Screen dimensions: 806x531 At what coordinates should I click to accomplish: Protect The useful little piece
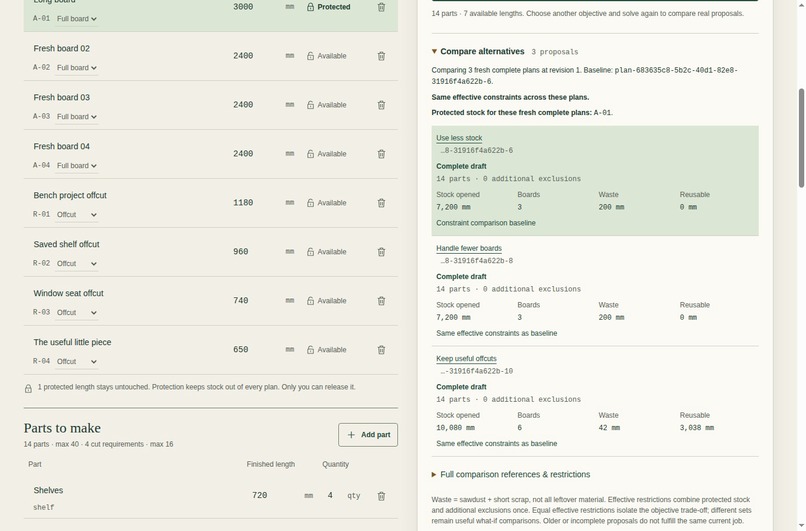click(326, 350)
